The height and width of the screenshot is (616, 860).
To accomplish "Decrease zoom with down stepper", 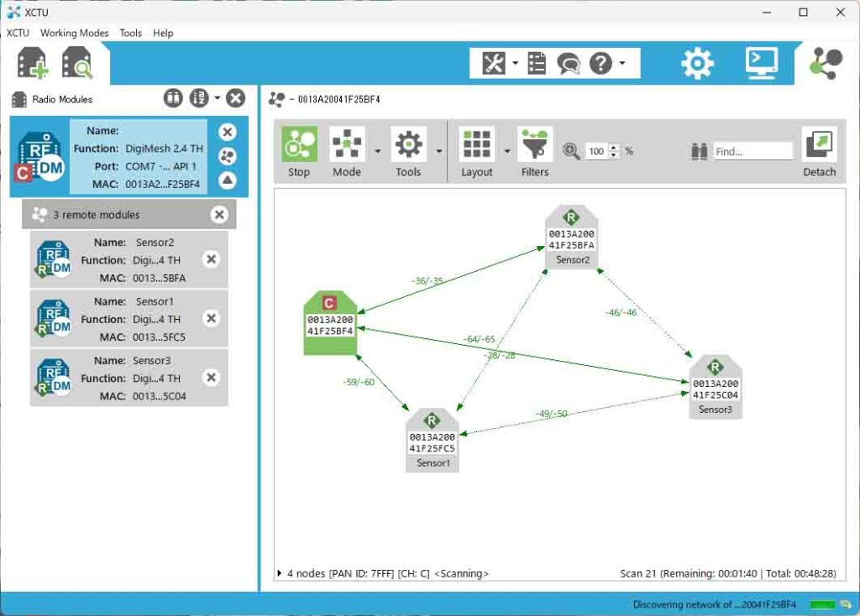I will [614, 155].
